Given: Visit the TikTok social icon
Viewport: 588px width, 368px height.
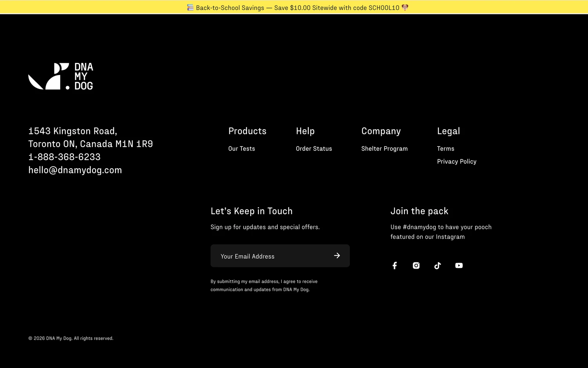Looking at the screenshot, I should tap(437, 266).
